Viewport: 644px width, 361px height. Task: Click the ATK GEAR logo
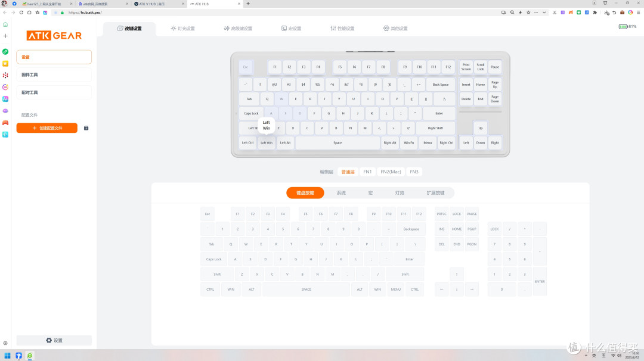[x=54, y=36]
